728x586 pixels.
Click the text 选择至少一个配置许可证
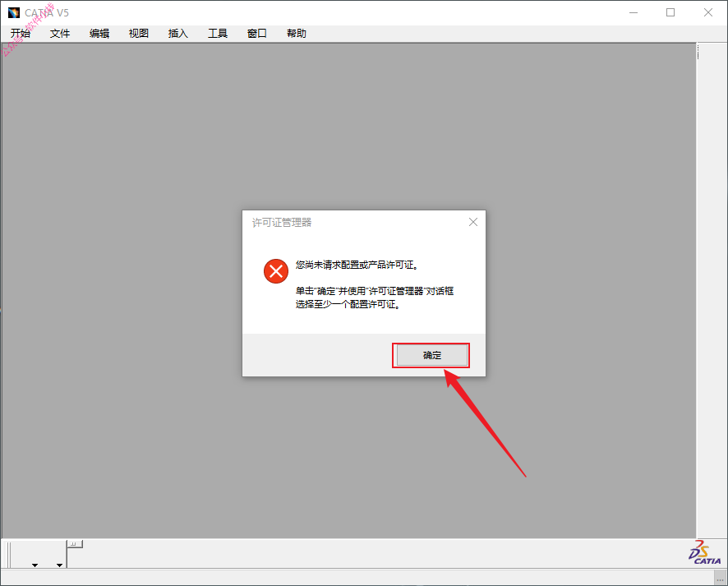348,304
